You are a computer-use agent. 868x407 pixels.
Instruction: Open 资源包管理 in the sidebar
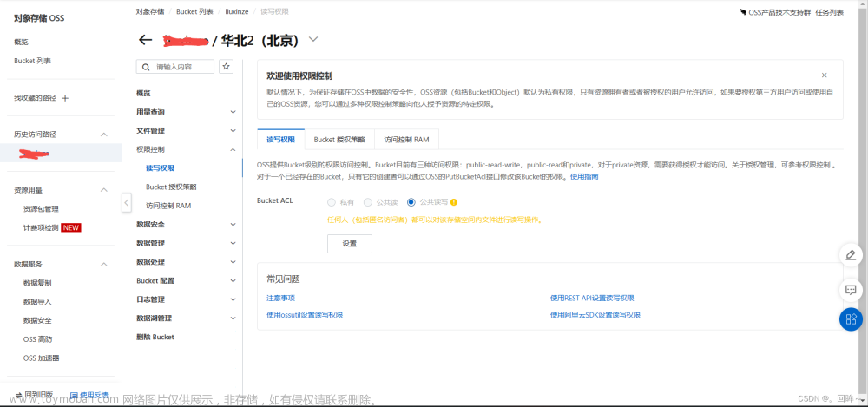click(x=41, y=209)
